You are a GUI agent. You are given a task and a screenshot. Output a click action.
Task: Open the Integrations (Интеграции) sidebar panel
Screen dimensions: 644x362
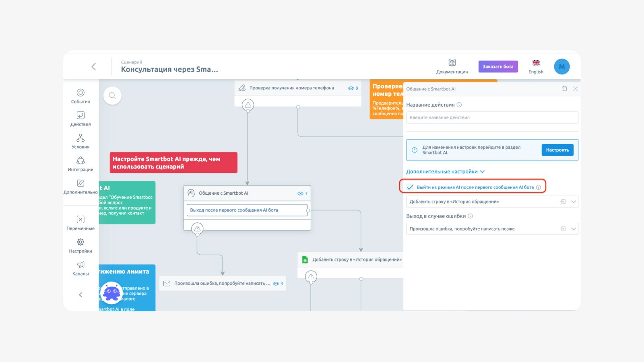pos(80,164)
